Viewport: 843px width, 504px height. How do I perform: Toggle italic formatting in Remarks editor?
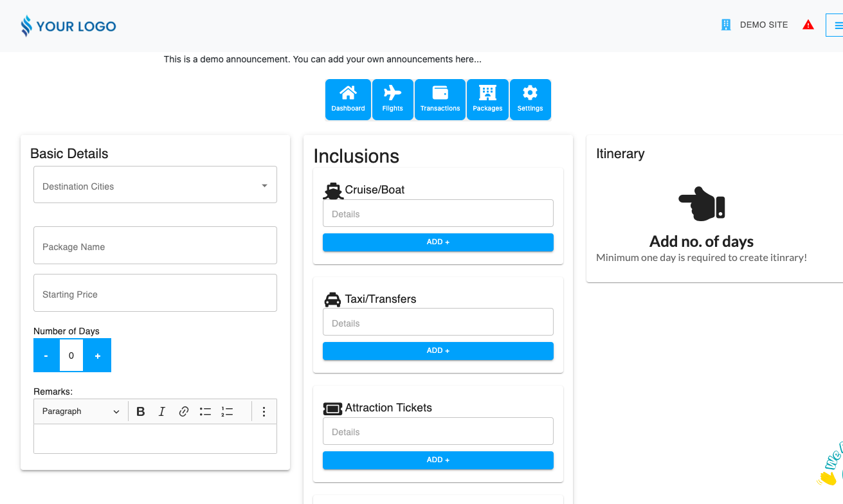pyautogui.click(x=162, y=411)
